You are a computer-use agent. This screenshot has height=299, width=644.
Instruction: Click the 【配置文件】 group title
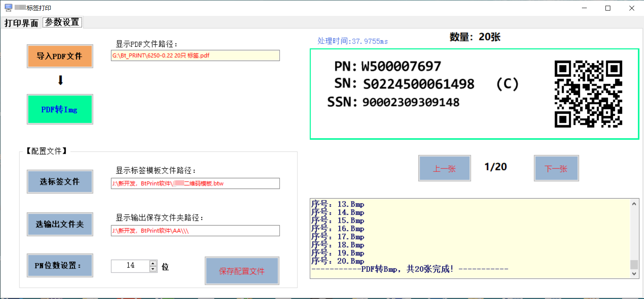coord(47,151)
